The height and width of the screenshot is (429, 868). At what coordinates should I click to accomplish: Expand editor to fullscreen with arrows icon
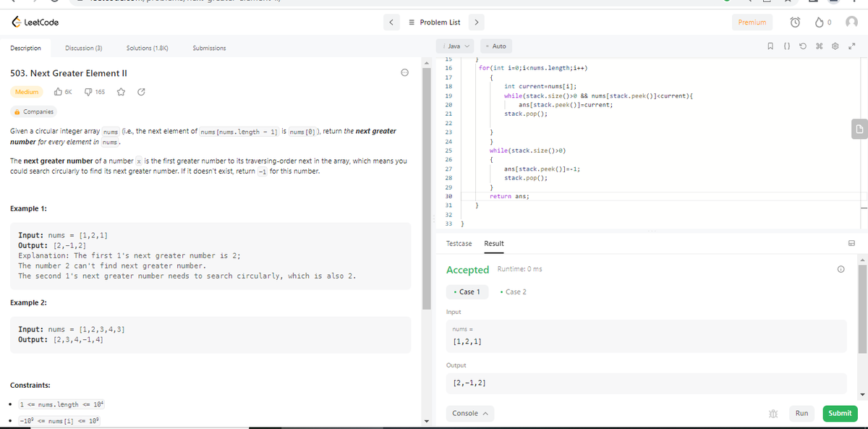pyautogui.click(x=851, y=46)
